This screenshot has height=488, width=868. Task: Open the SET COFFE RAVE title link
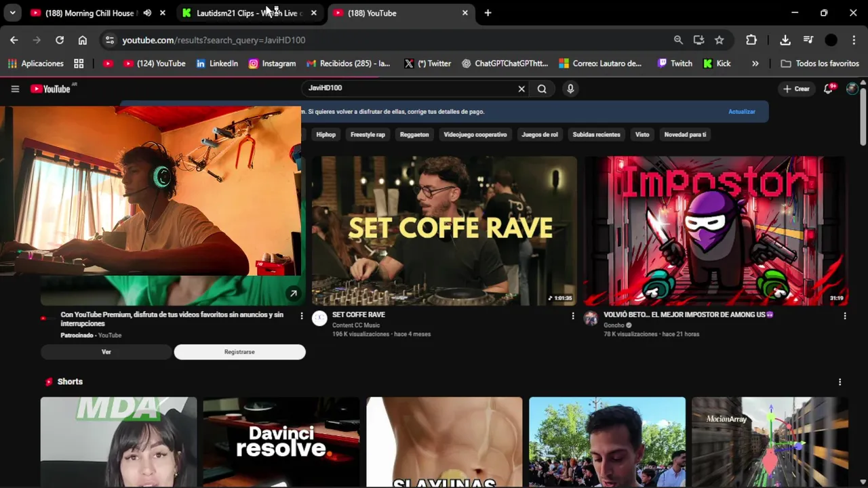359,314
